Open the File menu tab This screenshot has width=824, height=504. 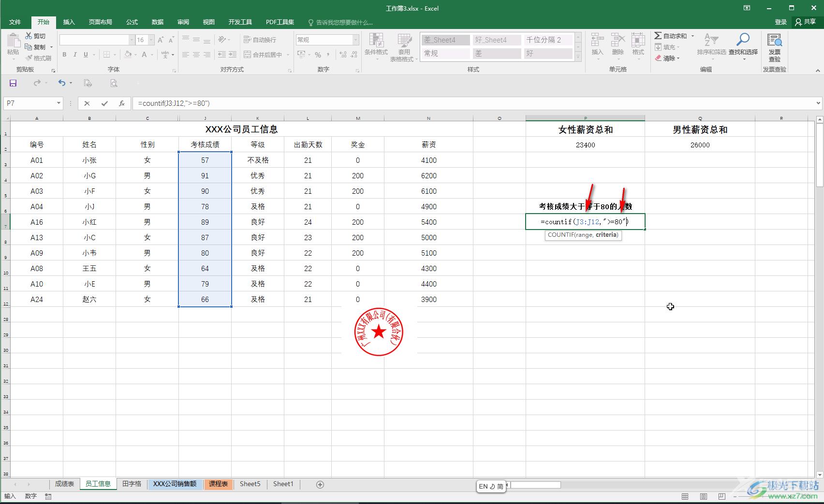[x=15, y=22]
